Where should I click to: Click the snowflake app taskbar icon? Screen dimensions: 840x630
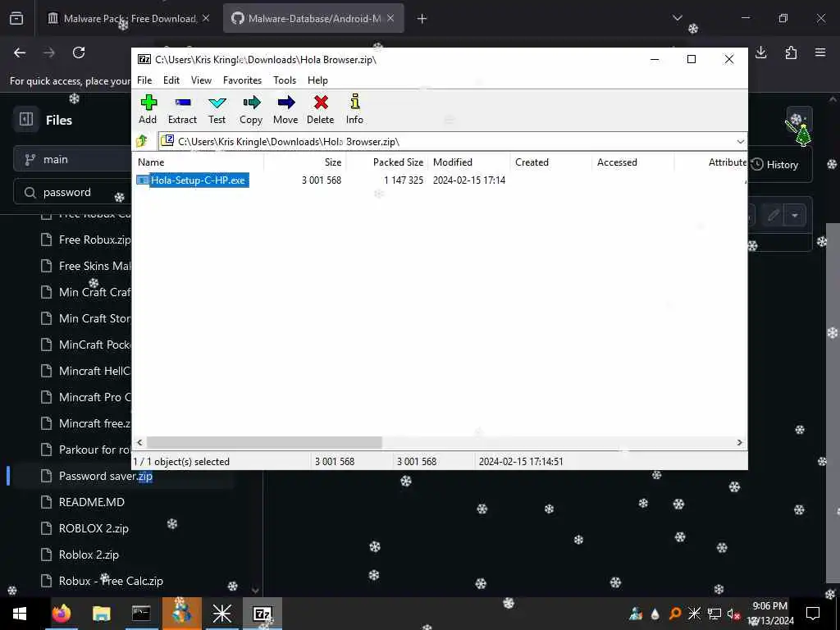coord(221,614)
